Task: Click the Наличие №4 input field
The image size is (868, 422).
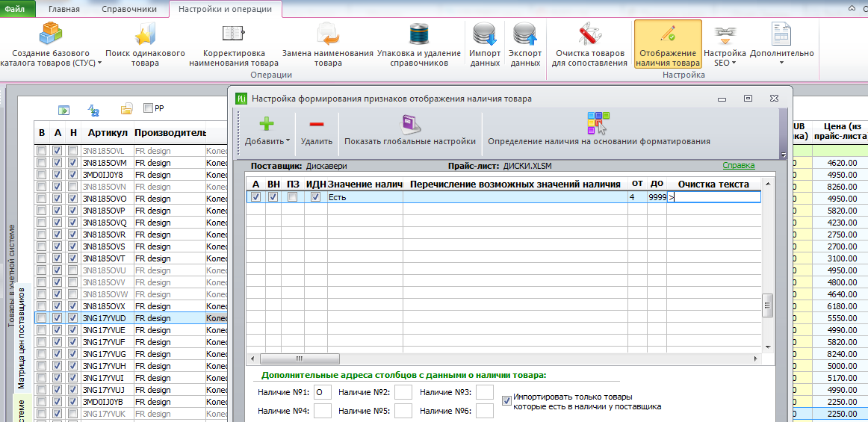Action: (322, 410)
